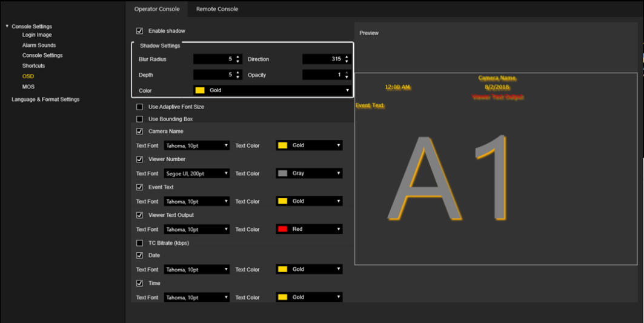This screenshot has height=323, width=644.
Task: Collapse the Console Settings tree arrow
Action: pos(7,26)
